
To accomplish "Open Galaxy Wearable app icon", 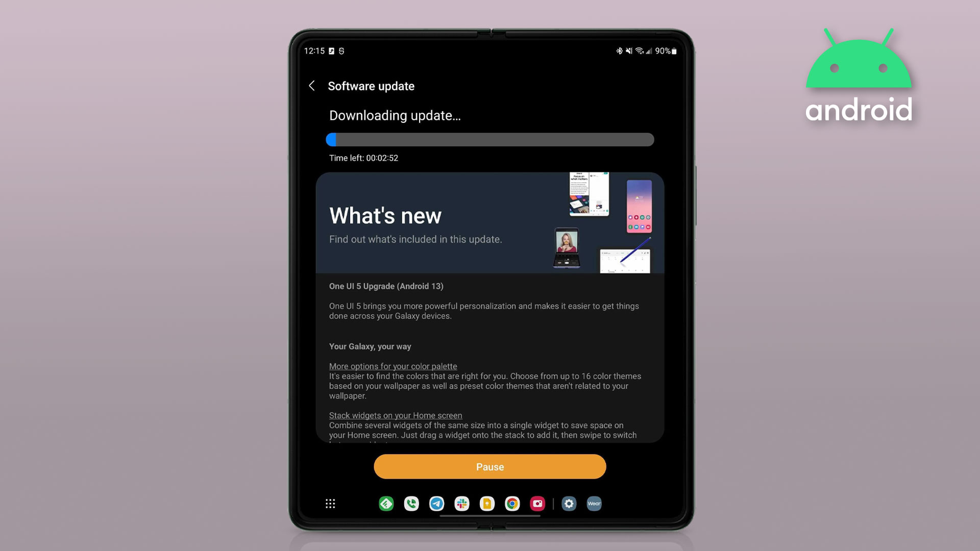I will (594, 503).
